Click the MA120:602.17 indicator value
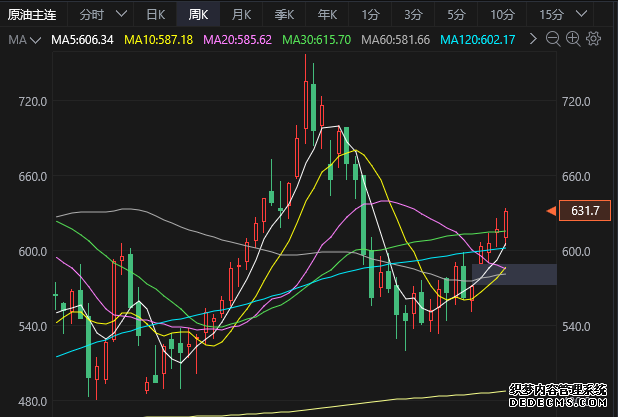This screenshot has width=618, height=417. click(477, 40)
